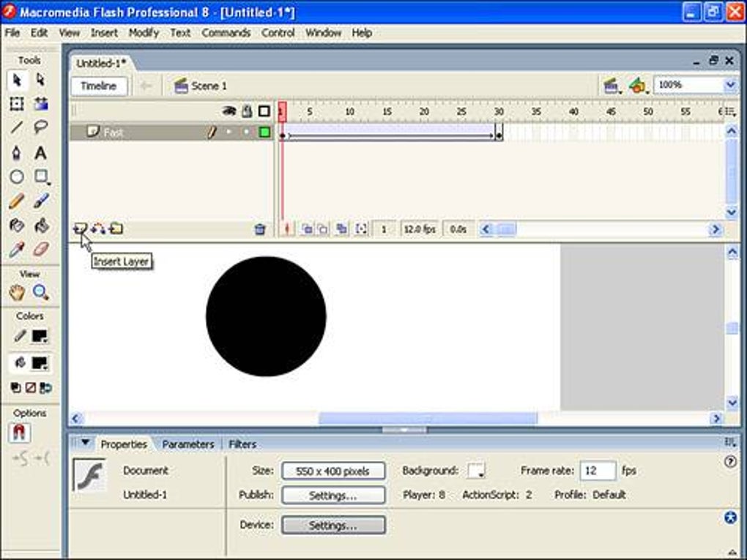
Task: Open the Commands menu
Action: (x=226, y=32)
